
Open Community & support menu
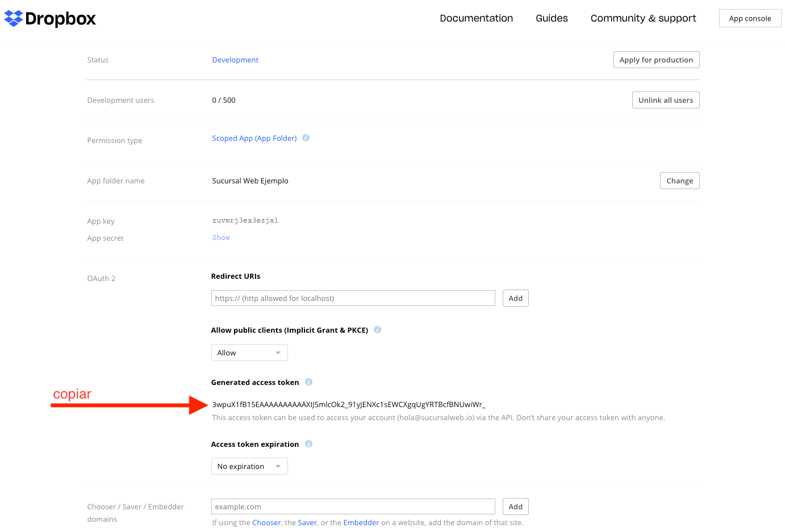pos(643,18)
